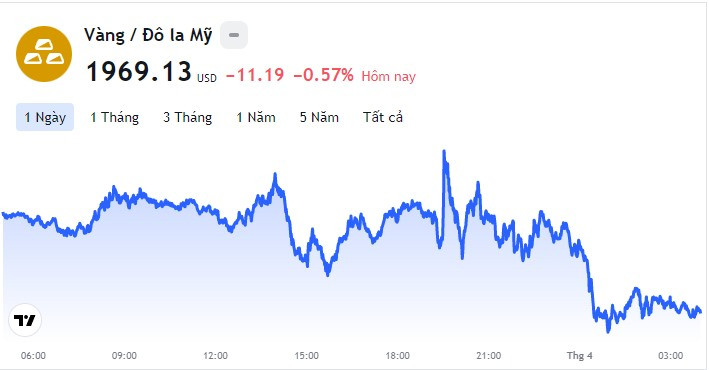The image size is (709, 370).
Task: Click the Hôm nay label
Action: 388,76
